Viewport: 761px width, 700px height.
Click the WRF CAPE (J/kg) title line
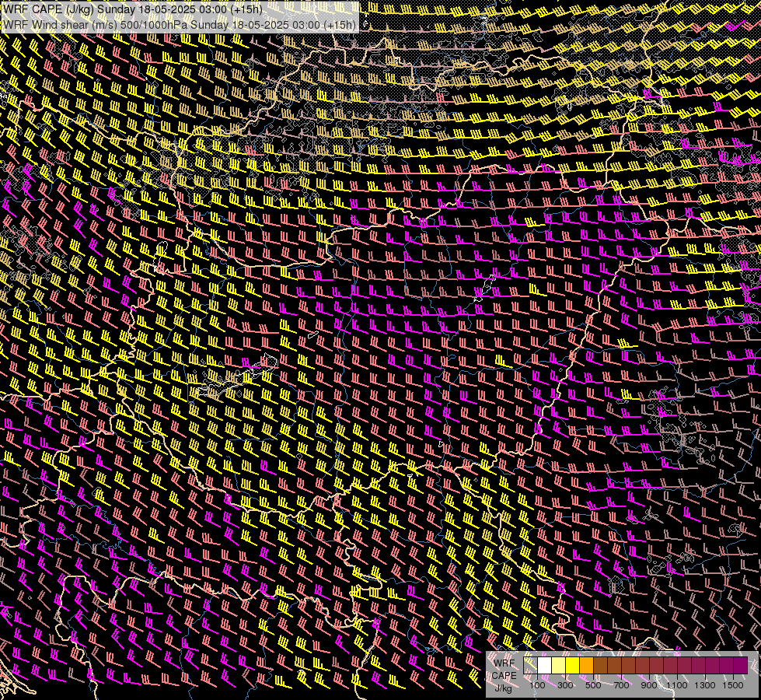132,9
